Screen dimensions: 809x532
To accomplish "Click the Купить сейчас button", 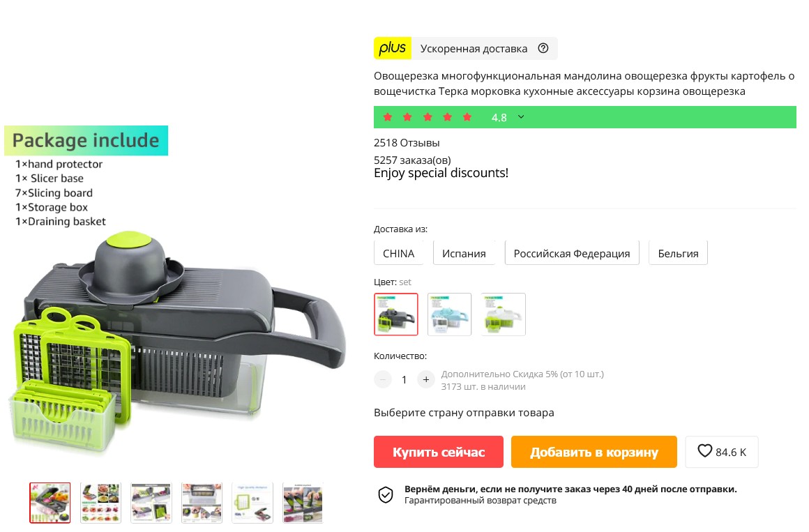I will pos(439,452).
